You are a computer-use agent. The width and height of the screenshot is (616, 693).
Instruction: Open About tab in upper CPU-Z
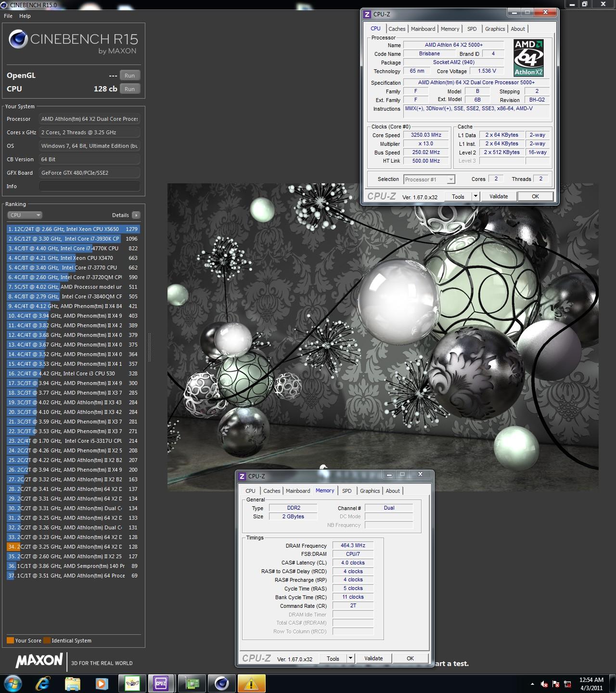click(518, 29)
